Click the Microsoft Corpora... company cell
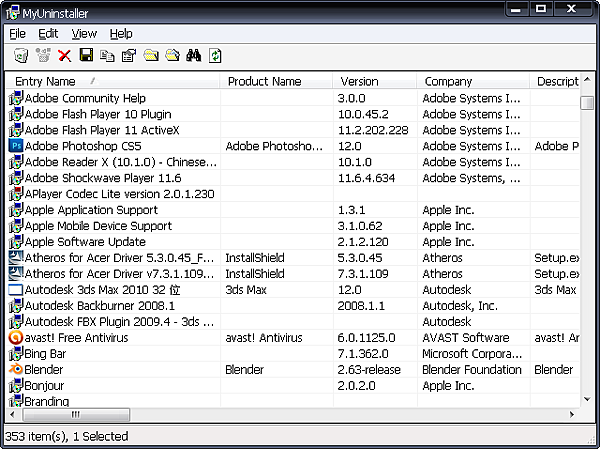Image resolution: width=600 pixels, height=449 pixels. [x=472, y=354]
